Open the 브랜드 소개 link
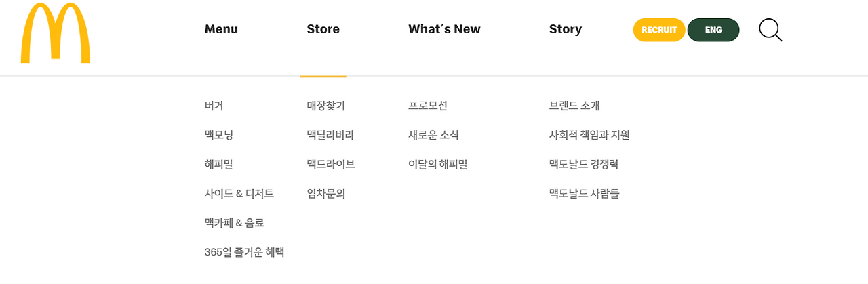The width and height of the screenshot is (868, 284). (x=574, y=106)
